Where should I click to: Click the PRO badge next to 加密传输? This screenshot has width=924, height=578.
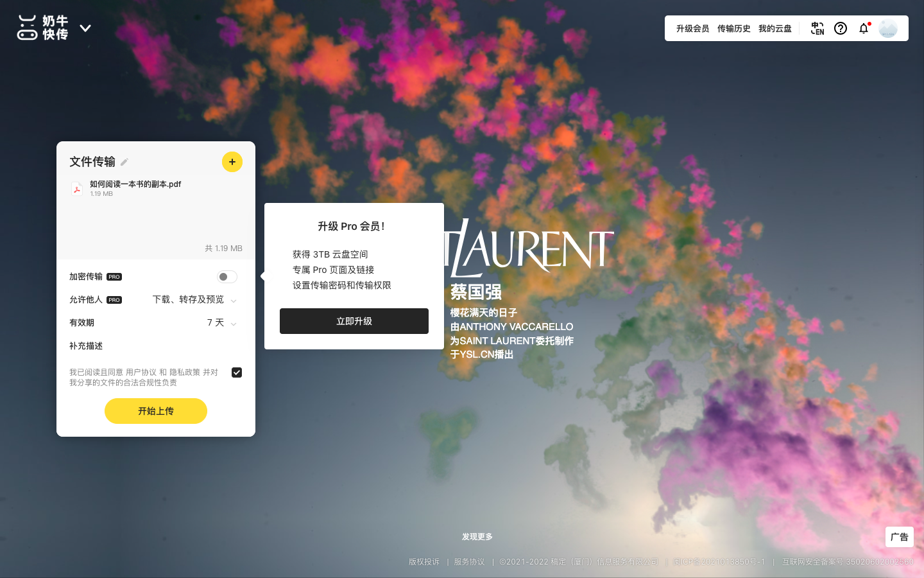tap(114, 277)
